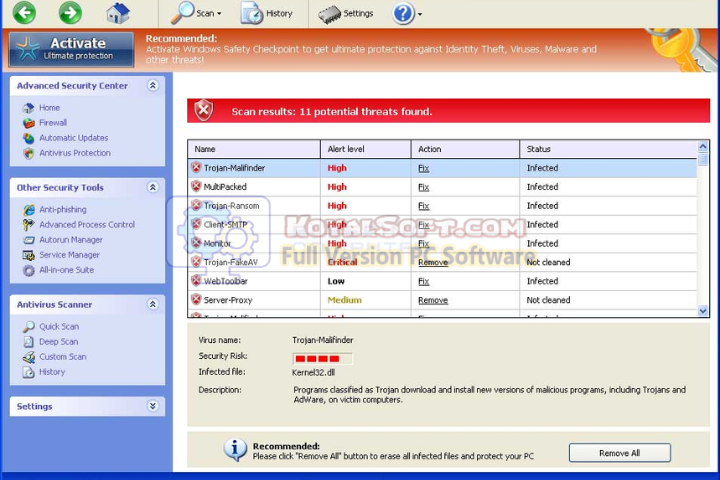
Task: Click the Antivirus Protection shield icon
Action: [28, 153]
